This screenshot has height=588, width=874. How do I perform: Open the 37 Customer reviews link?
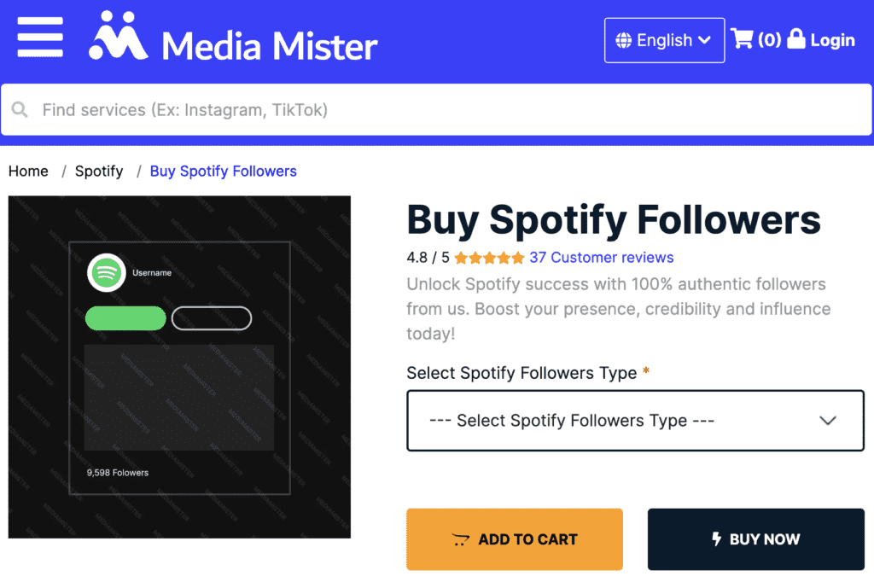tap(601, 257)
